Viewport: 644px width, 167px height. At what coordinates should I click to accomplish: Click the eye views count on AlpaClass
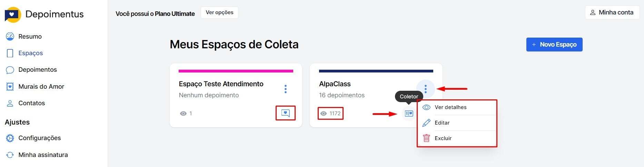pos(330,114)
